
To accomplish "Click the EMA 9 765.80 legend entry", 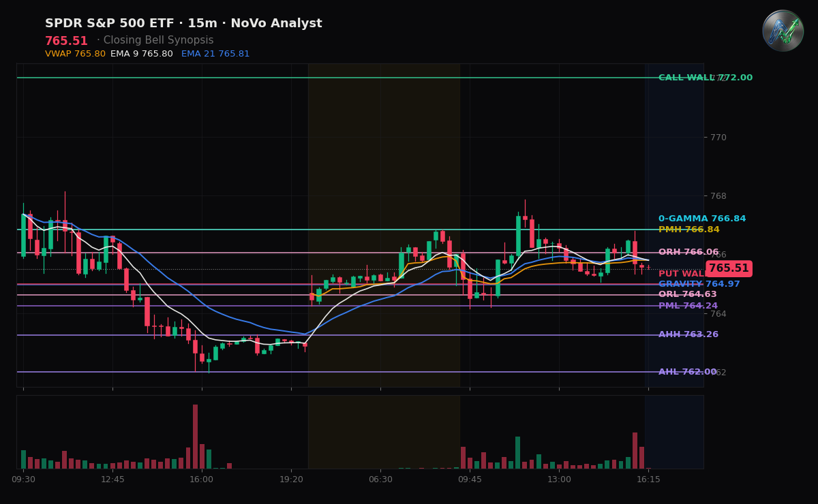I will pyautogui.click(x=142, y=54).
